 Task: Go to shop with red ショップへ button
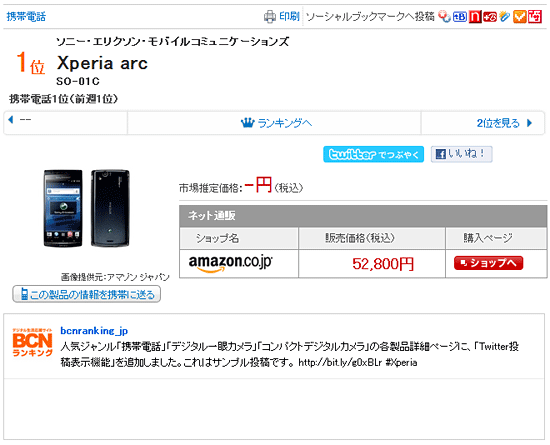coord(488,263)
